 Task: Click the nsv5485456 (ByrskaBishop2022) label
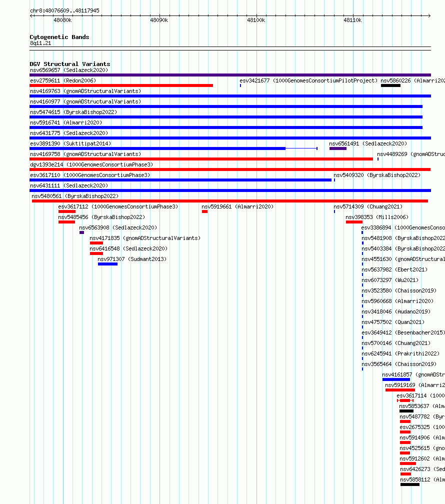point(101,217)
